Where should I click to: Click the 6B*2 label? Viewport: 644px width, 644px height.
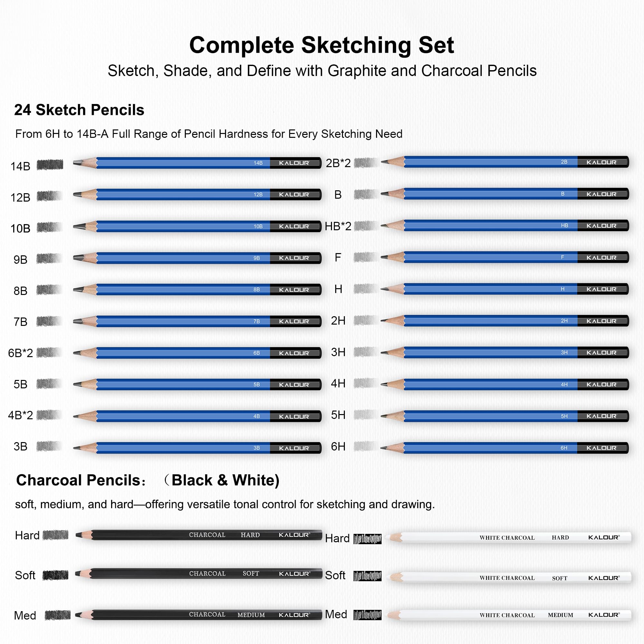(x=20, y=353)
